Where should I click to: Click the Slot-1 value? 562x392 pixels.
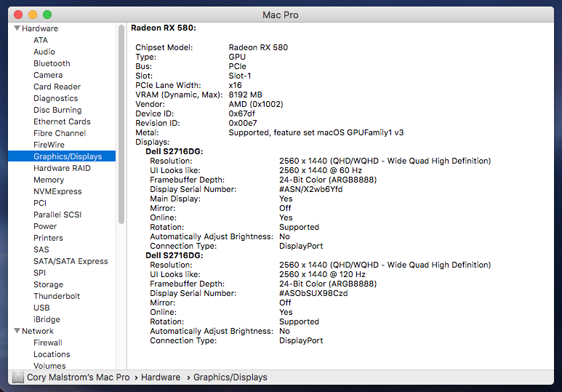(240, 76)
